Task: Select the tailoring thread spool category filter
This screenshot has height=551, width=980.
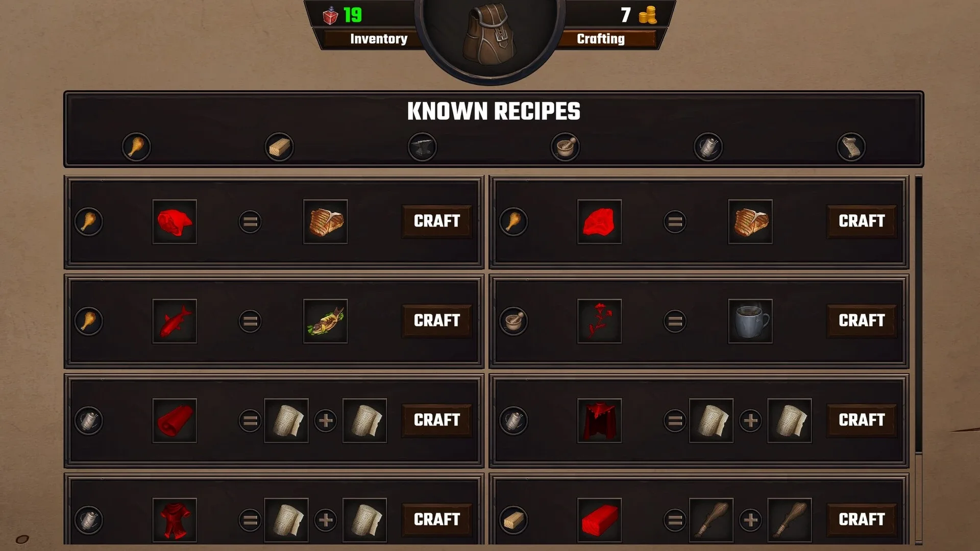Action: (708, 147)
